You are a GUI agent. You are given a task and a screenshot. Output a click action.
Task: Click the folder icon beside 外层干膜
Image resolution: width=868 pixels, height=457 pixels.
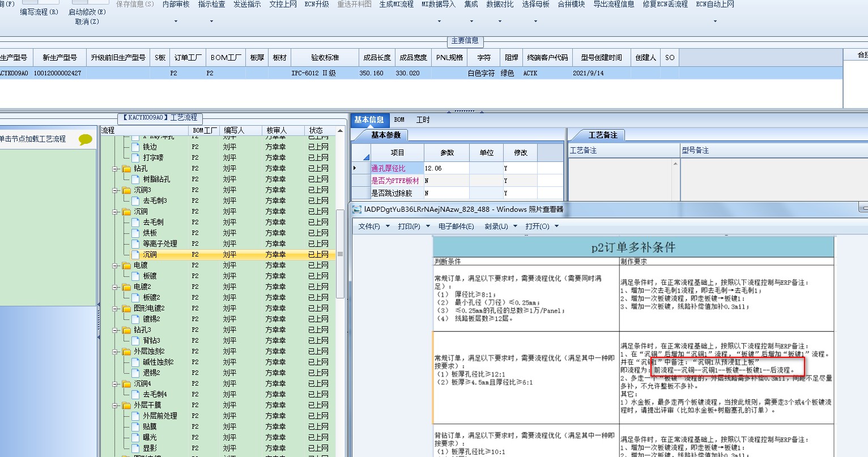[x=126, y=405]
